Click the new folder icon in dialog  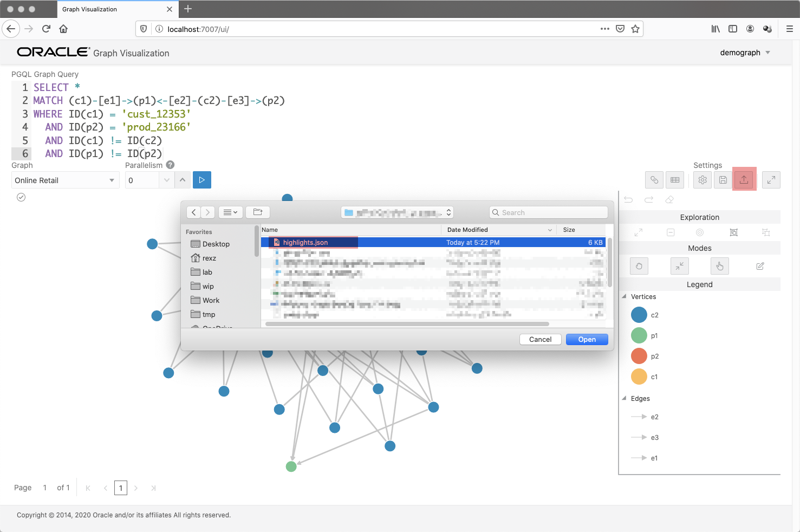tap(258, 212)
